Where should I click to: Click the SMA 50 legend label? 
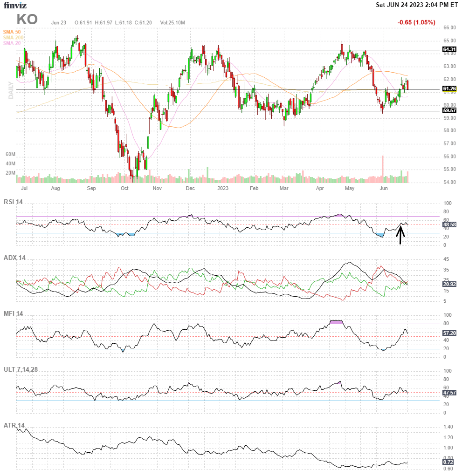(12, 32)
